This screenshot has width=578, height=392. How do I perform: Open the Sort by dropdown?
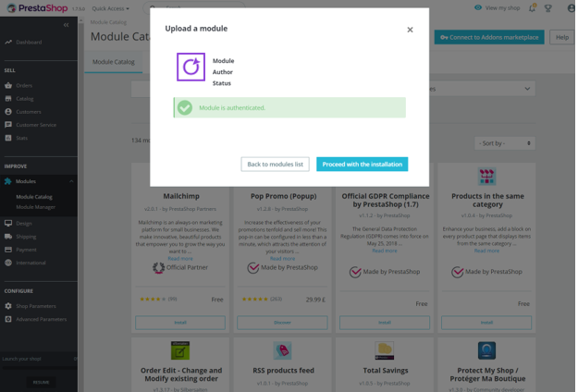pos(505,143)
